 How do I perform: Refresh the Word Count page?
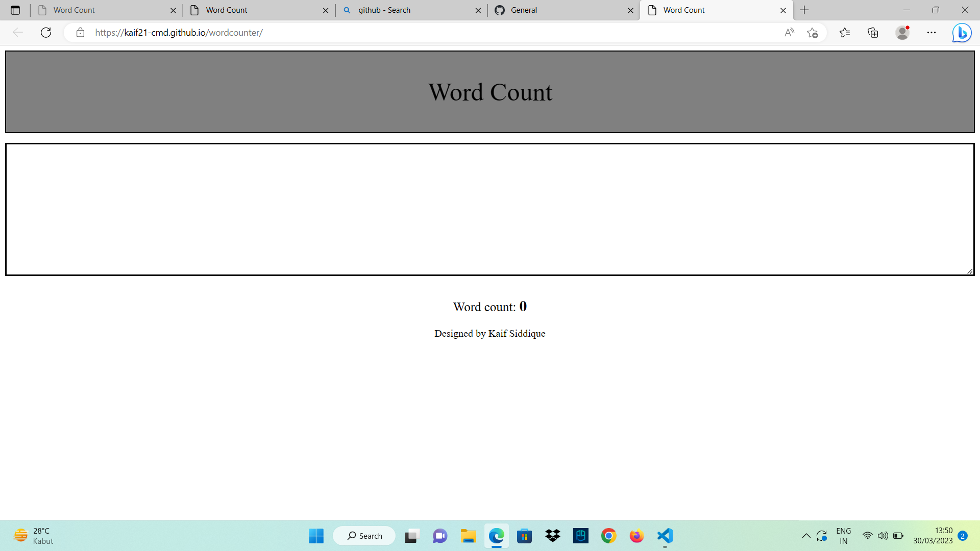tap(46, 33)
